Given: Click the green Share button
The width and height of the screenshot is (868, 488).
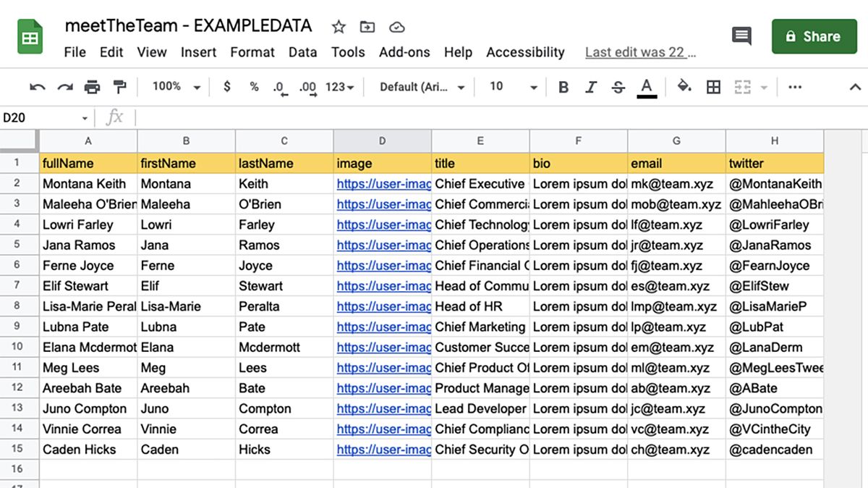Looking at the screenshot, I should point(814,36).
